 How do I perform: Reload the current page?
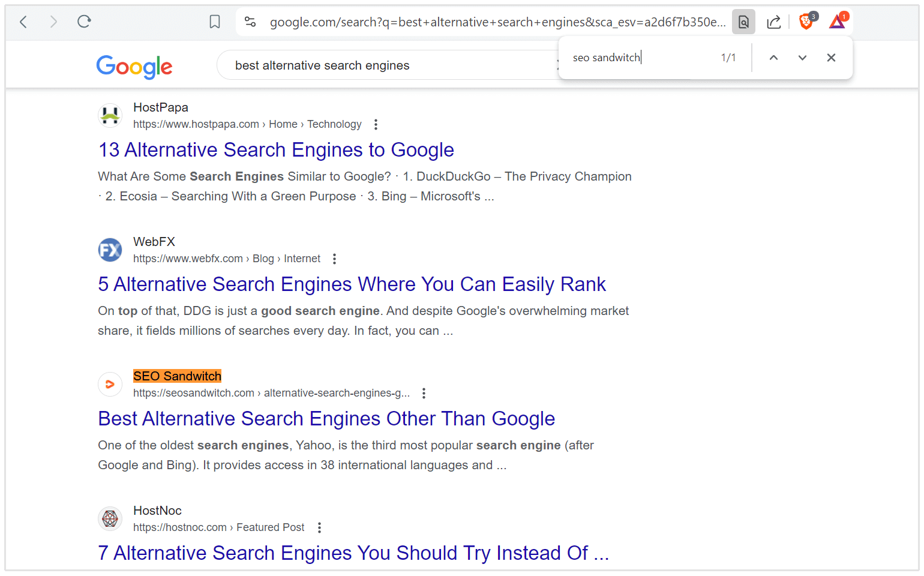tap(84, 22)
